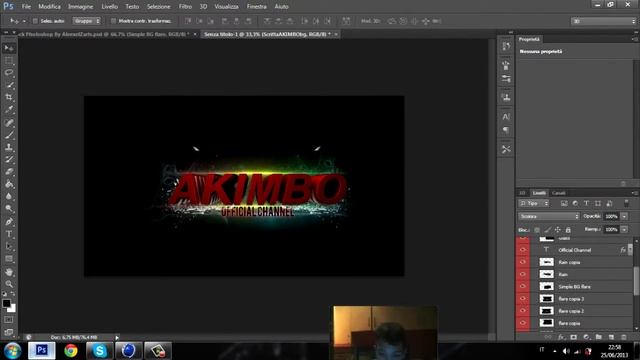Open the Move tool preset picker arrow

coord(24,21)
